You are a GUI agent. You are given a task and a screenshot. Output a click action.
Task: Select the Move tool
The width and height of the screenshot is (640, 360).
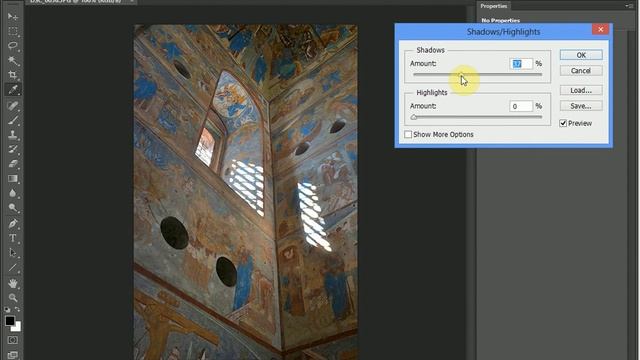[x=13, y=16]
